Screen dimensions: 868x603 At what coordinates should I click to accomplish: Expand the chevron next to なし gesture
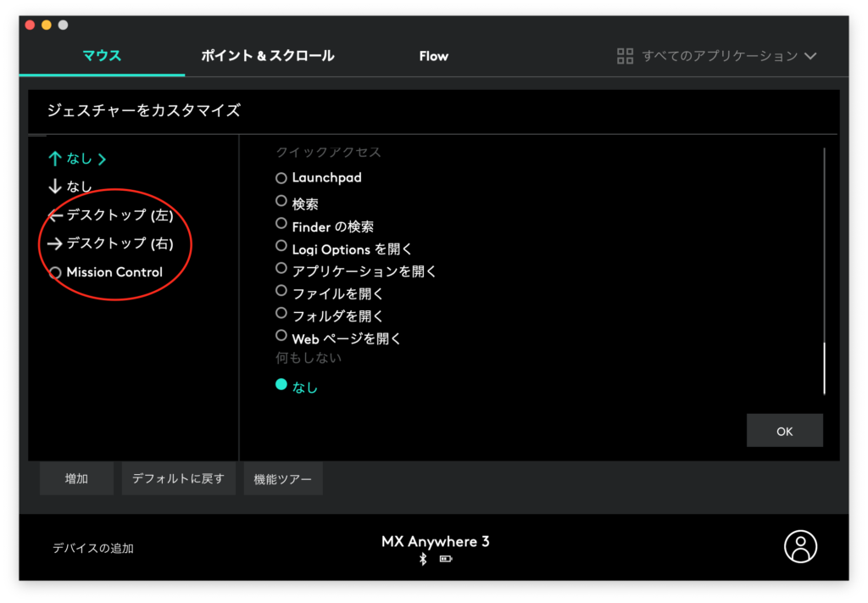pyautogui.click(x=102, y=159)
